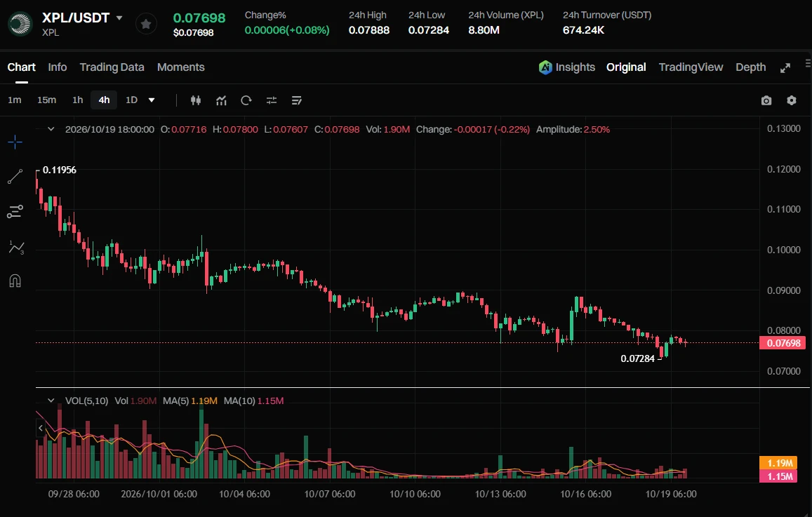
Task: Set timeframe to 15m
Action: click(46, 100)
